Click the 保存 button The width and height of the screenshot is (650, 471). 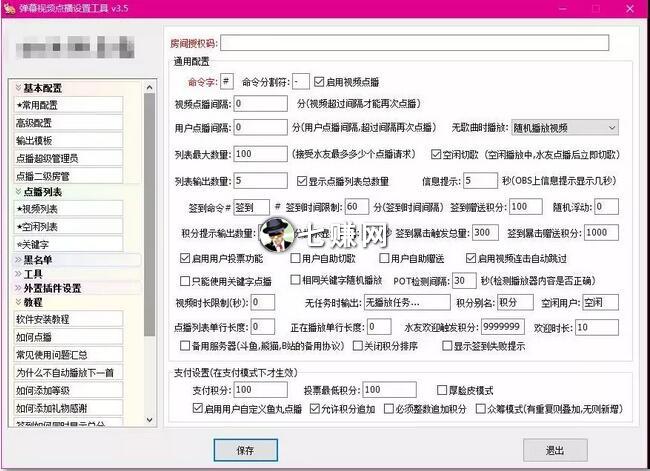pyautogui.click(x=246, y=450)
